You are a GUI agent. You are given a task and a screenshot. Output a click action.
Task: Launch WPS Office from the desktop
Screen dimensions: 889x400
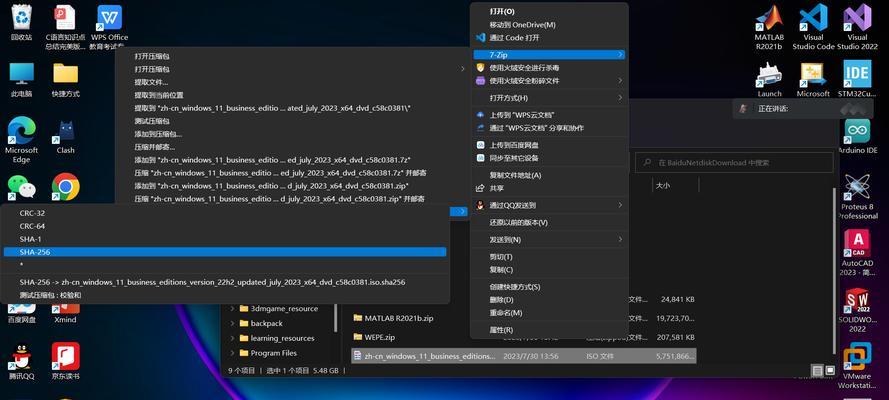109,26
